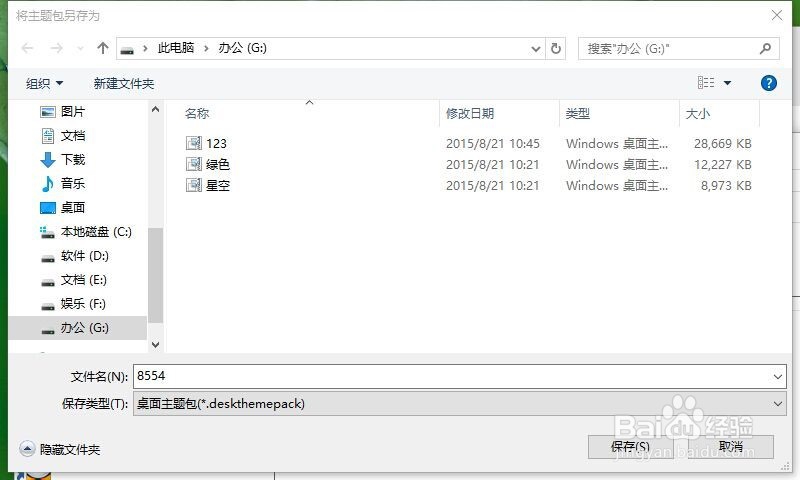The height and width of the screenshot is (480, 800).
Task: Expand address bar history dropdown
Action: tap(535, 48)
